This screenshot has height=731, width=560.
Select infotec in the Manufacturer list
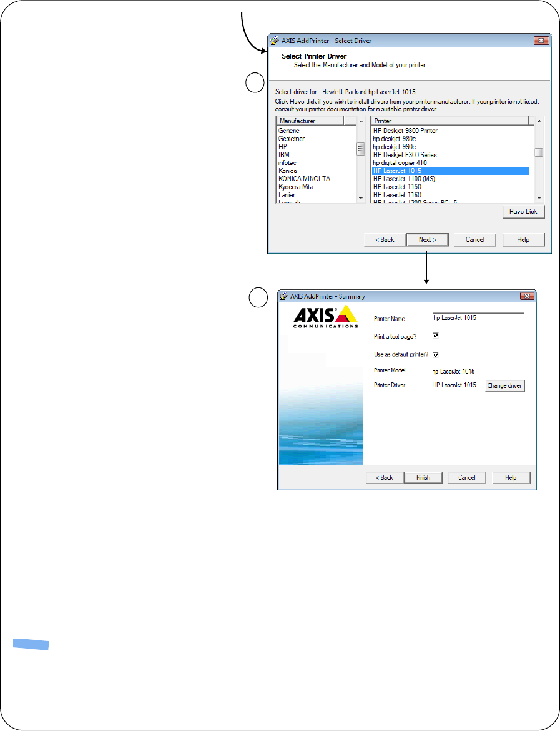click(287, 162)
